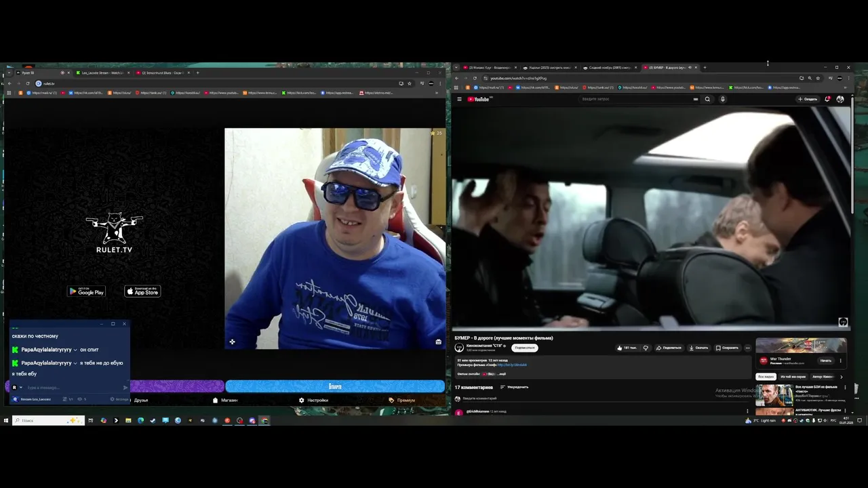The width and height of the screenshot is (868, 488).
Task: Click Windows taskbar search box
Action: (x=48, y=420)
